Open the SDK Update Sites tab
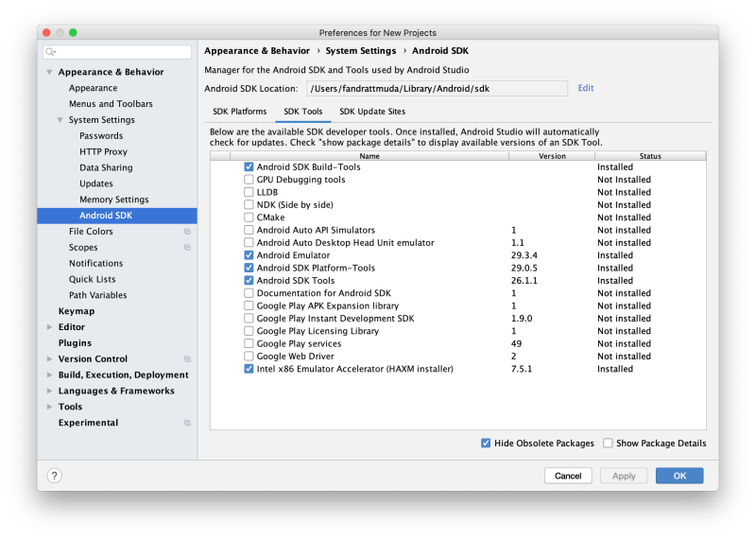The height and width of the screenshot is (540, 756). click(x=372, y=112)
